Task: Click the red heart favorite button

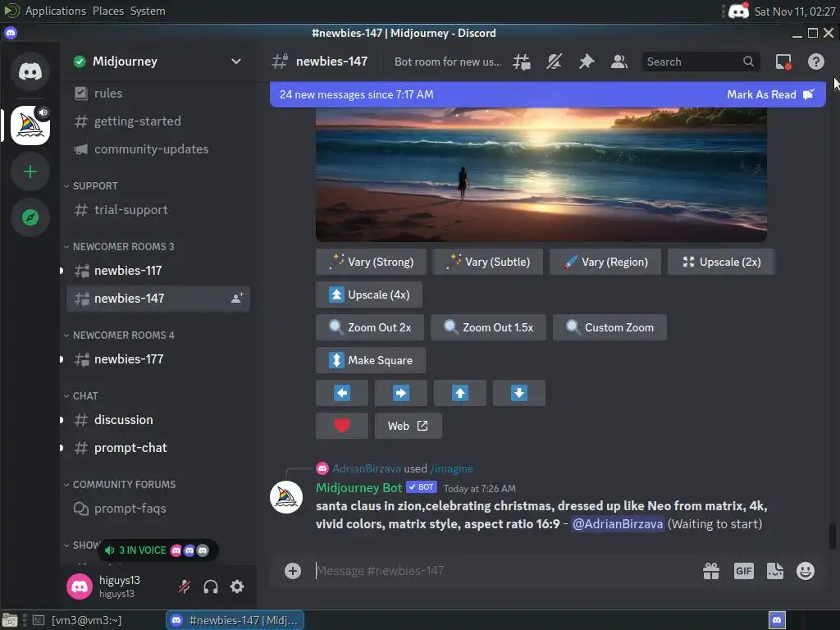Action: 342,426
